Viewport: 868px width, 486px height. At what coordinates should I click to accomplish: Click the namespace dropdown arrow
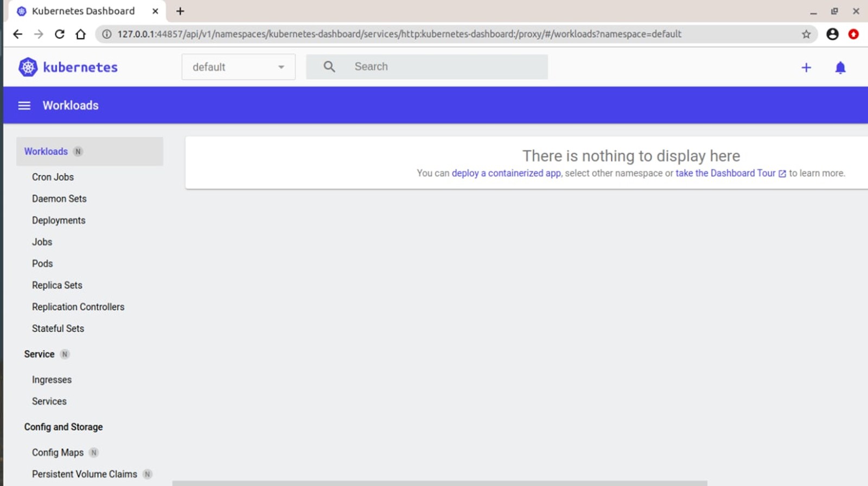tap(281, 67)
